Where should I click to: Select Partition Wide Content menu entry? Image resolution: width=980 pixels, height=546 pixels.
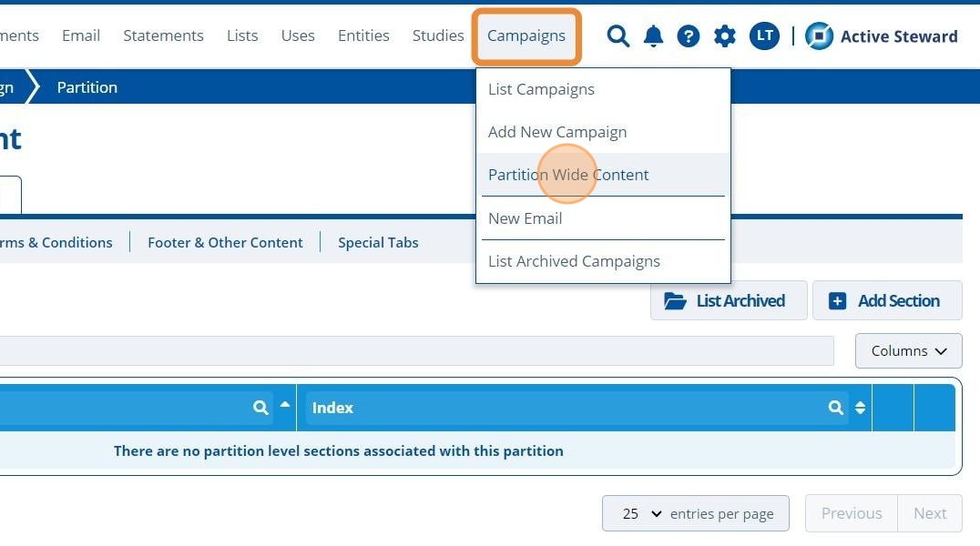pos(568,175)
